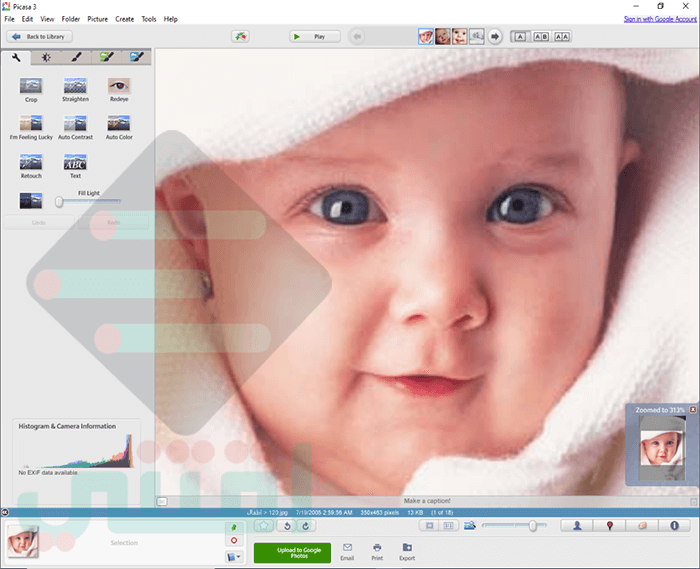The height and width of the screenshot is (569, 700).
Task: Click the Fill Light slider handle
Action: pos(59,202)
